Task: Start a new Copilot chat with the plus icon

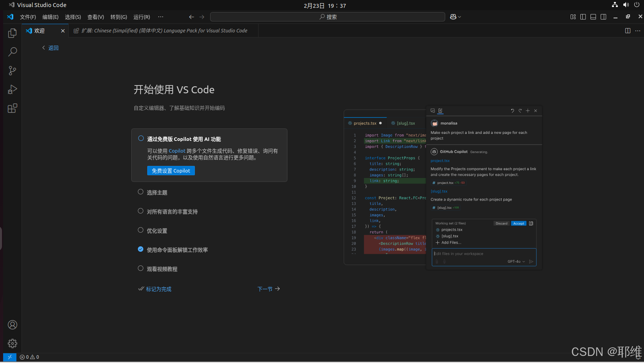Action: 528,110
